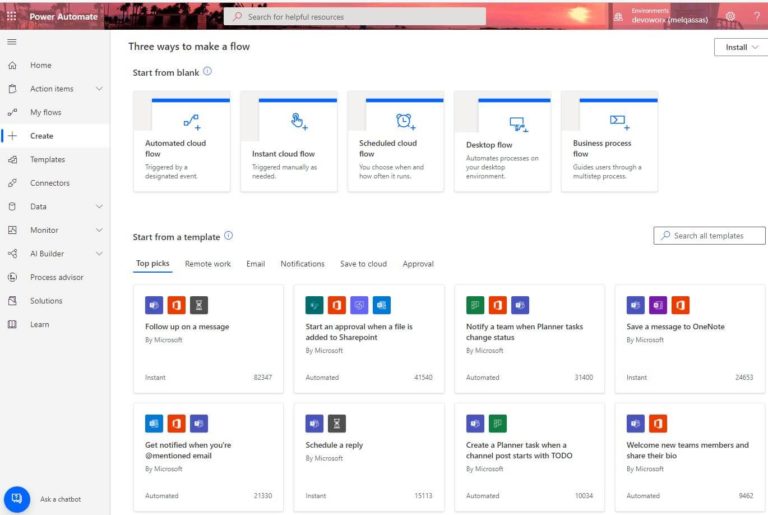Image resolution: width=768 pixels, height=515 pixels.
Task: Create an Automated cloud flow
Action: tap(182, 141)
